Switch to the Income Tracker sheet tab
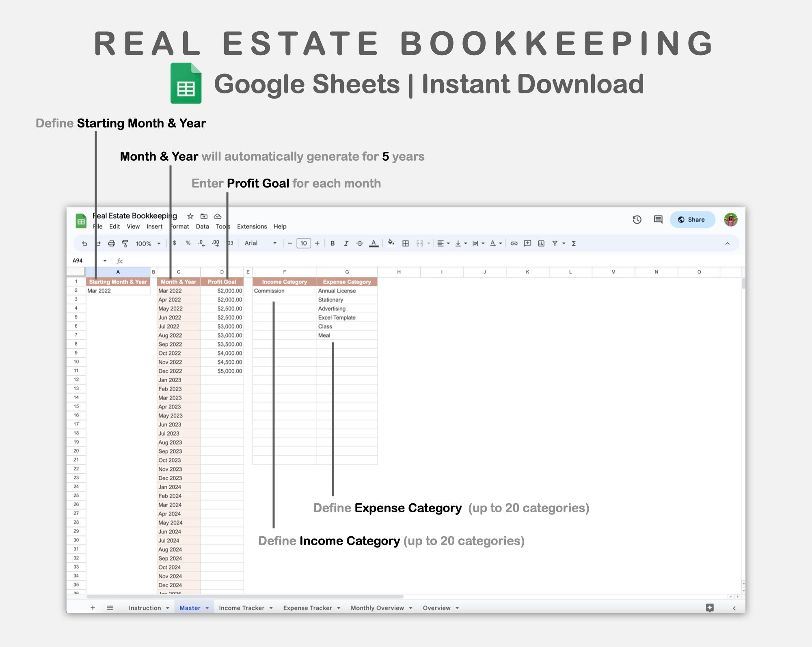Viewport: 812px width, 647px height. 242,608
